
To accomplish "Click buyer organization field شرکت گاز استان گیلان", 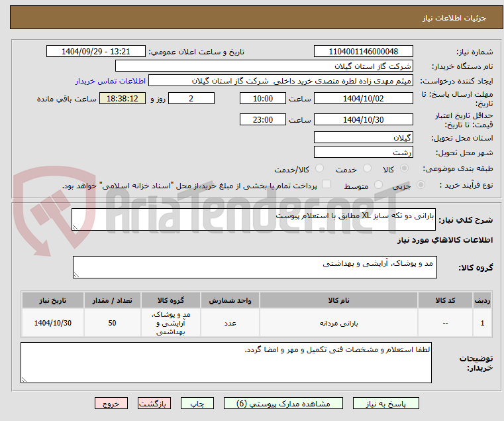I will [x=264, y=66].
